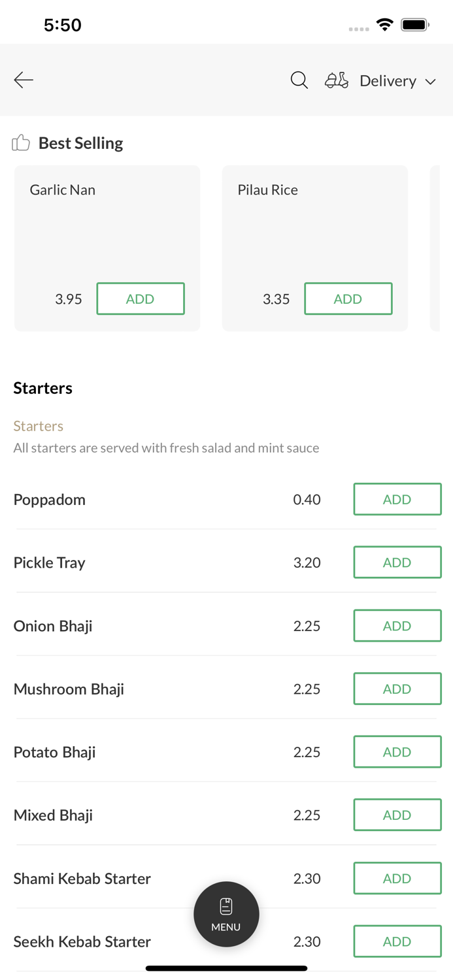The image size is (453, 980).
Task: Tap the receipt icon on the MENU button
Action: pyautogui.click(x=226, y=906)
